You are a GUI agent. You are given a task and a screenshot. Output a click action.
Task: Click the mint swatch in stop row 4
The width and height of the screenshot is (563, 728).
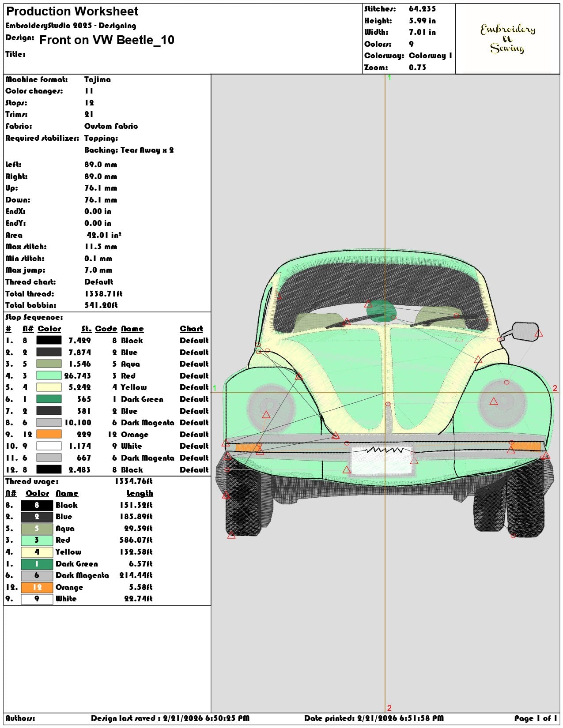coord(49,375)
